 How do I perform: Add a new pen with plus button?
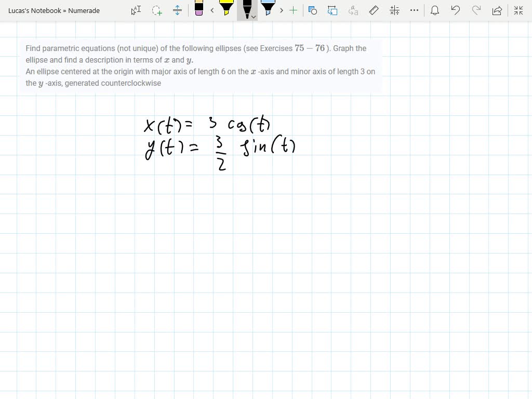pyautogui.click(x=294, y=10)
